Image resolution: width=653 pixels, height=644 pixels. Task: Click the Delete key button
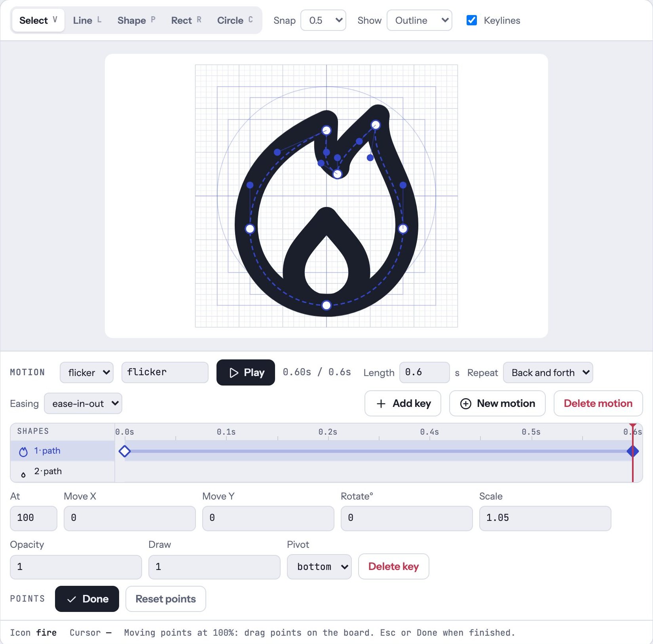[x=394, y=566]
